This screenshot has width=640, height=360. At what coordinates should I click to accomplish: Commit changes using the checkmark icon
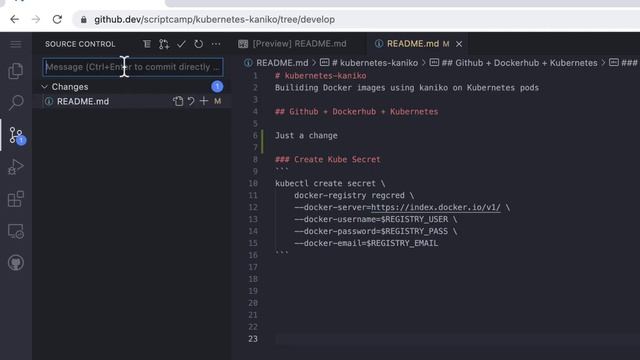[181, 44]
